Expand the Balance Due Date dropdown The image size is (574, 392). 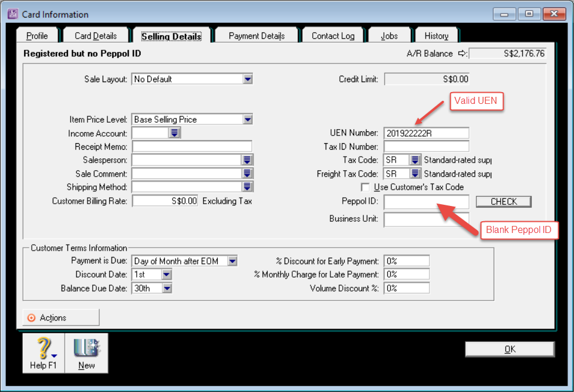[166, 288]
